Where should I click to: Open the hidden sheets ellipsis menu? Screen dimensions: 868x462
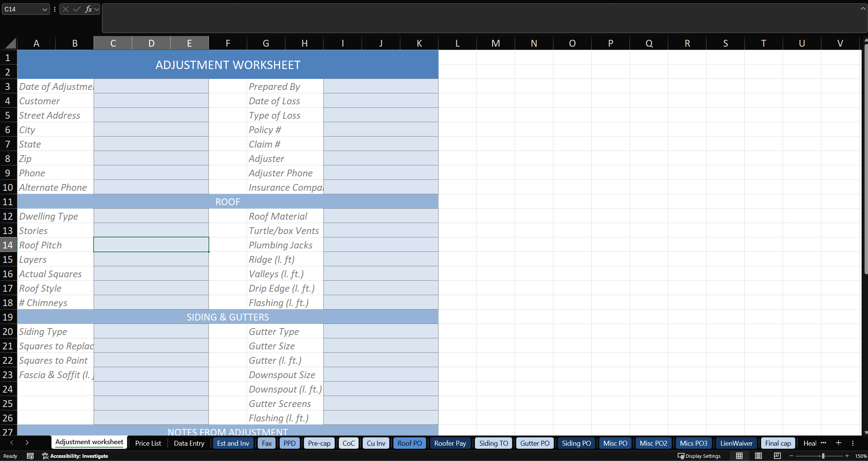click(823, 443)
